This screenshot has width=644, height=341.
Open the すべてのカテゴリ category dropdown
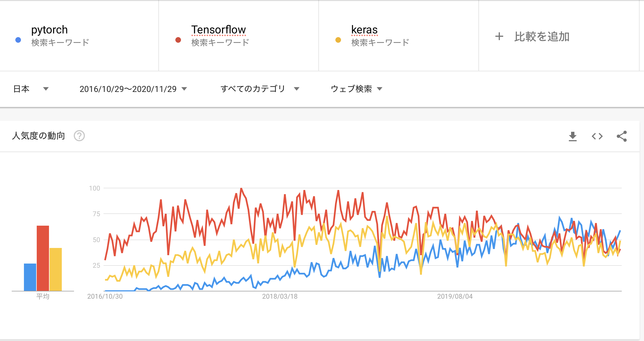260,89
